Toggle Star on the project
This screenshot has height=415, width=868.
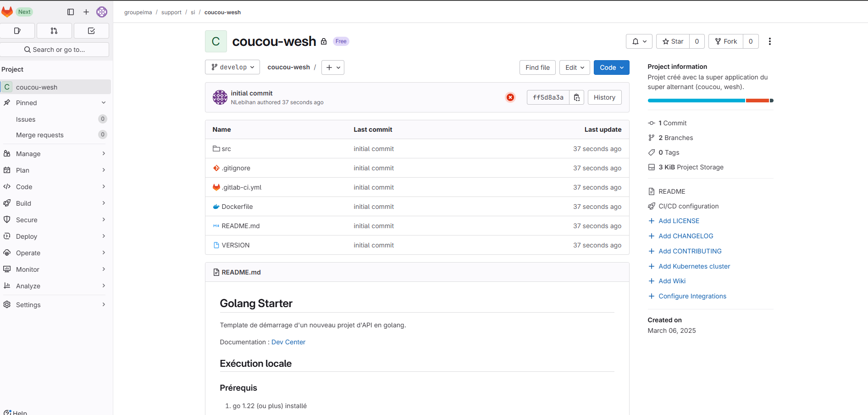coord(673,41)
